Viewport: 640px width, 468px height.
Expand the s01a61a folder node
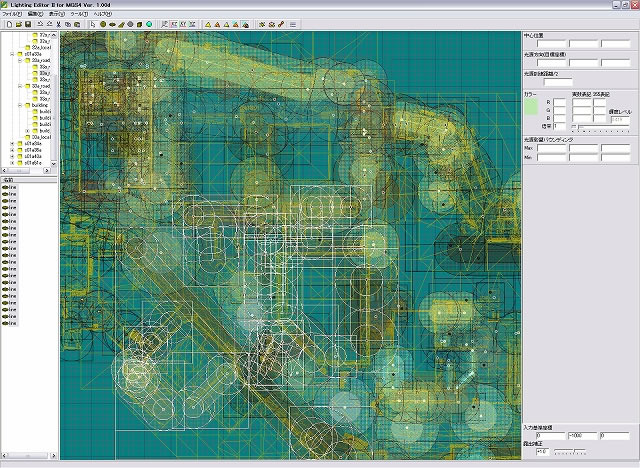[x=12, y=163]
